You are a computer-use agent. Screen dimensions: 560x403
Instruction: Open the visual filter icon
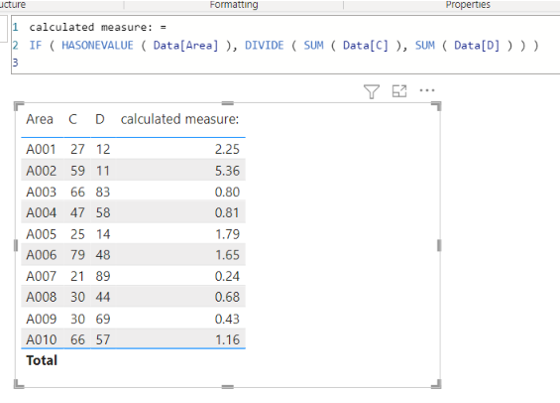tap(371, 91)
